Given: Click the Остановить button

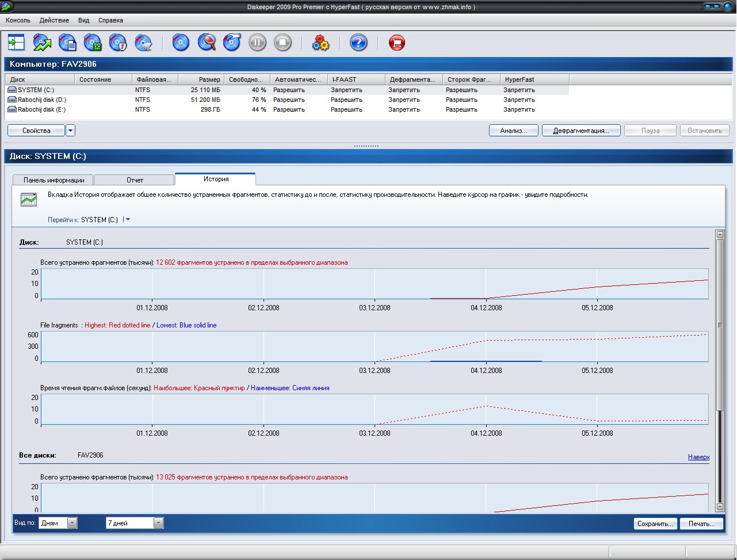Looking at the screenshot, I should pyautogui.click(x=705, y=131).
